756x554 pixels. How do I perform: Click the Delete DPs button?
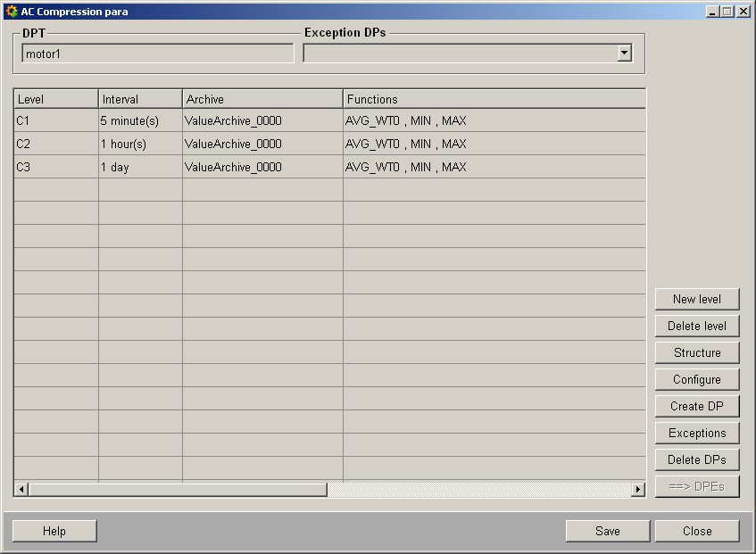[696, 460]
